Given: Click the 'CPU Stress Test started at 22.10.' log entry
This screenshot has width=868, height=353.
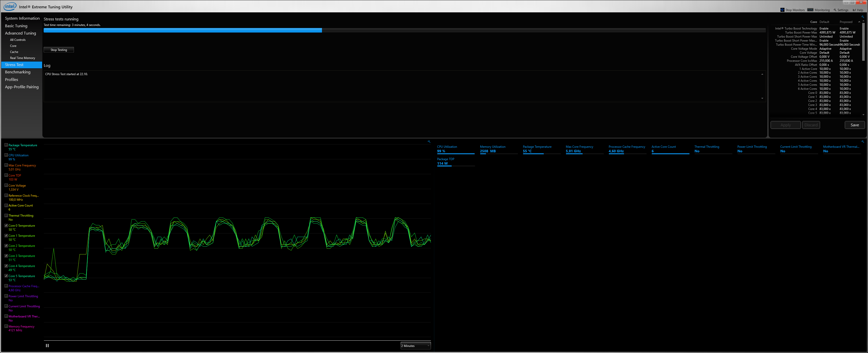Looking at the screenshot, I should tap(66, 74).
